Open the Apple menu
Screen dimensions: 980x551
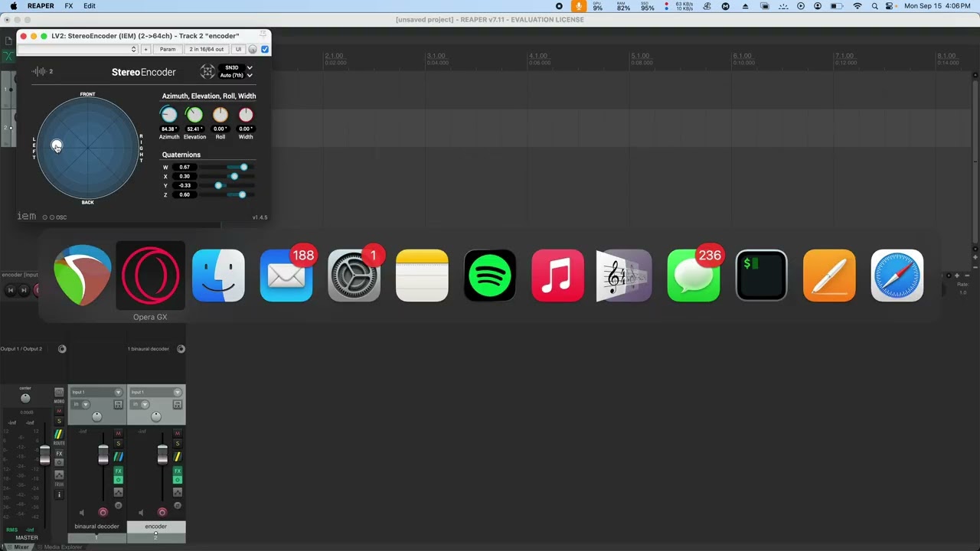pos(14,5)
